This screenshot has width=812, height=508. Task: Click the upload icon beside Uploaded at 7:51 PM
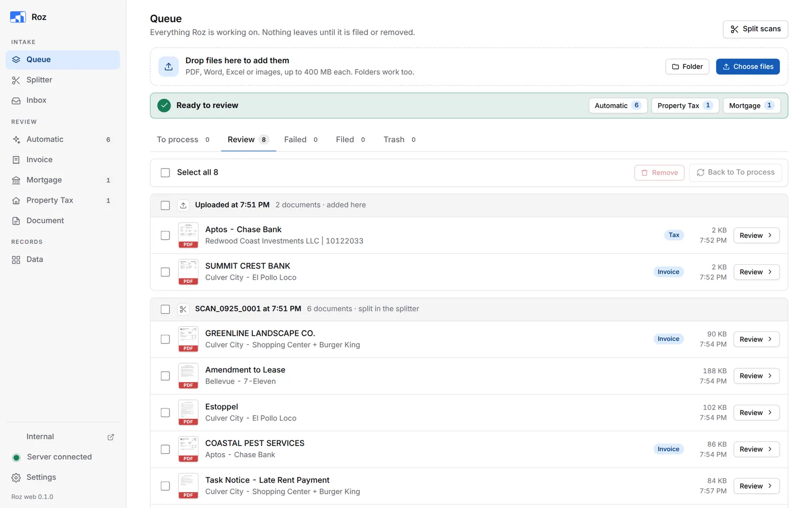(x=183, y=205)
